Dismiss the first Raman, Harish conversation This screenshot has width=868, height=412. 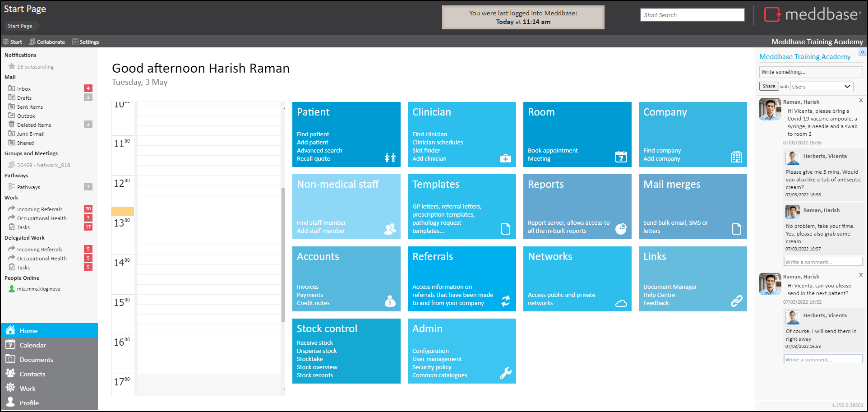coord(861,100)
